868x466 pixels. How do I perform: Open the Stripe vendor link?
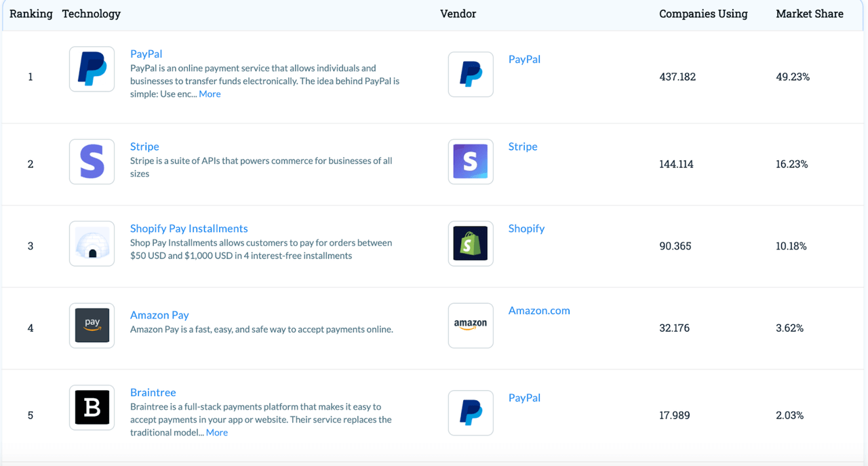click(x=523, y=147)
